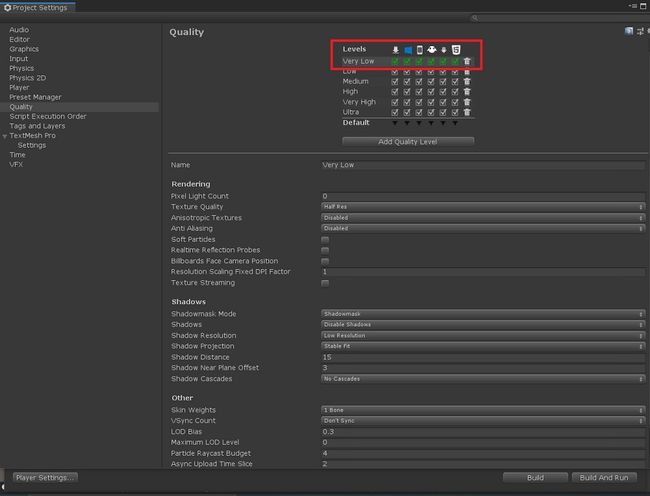Image resolution: width=650 pixels, height=496 pixels.
Task: Collapse the TextMesh Pro tree item
Action: pyautogui.click(x=5, y=136)
